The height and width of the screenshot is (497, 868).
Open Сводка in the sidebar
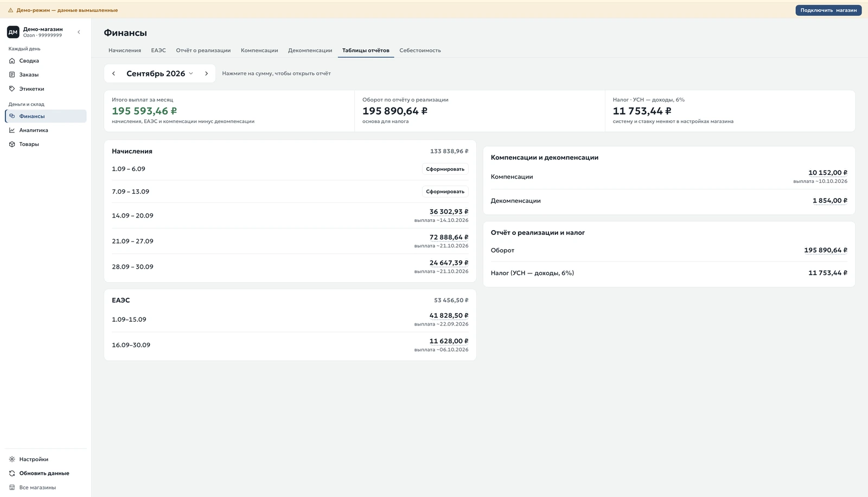click(46, 61)
